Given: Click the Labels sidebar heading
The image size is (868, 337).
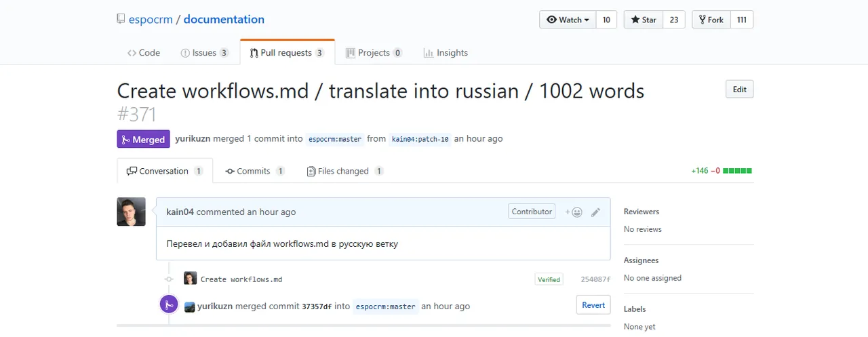Looking at the screenshot, I should (x=635, y=309).
